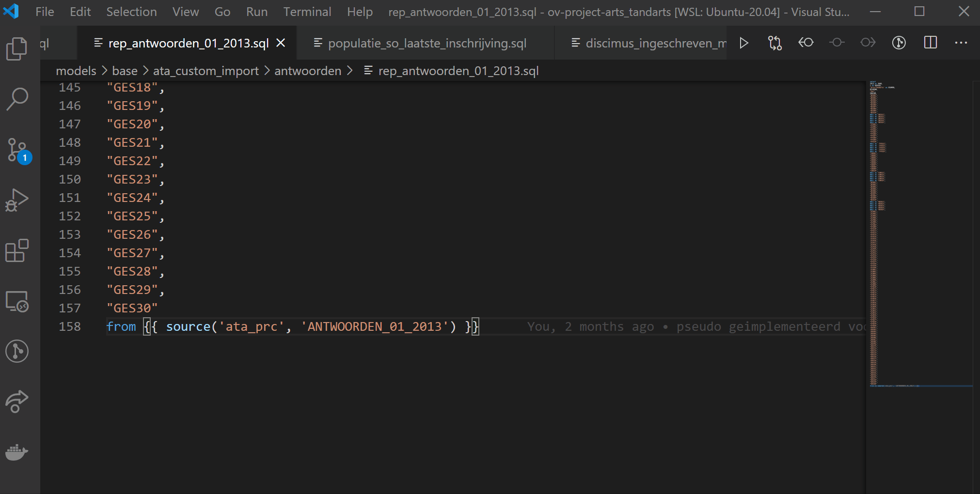
Task: Toggle the Split Editor layout
Action: 931,43
